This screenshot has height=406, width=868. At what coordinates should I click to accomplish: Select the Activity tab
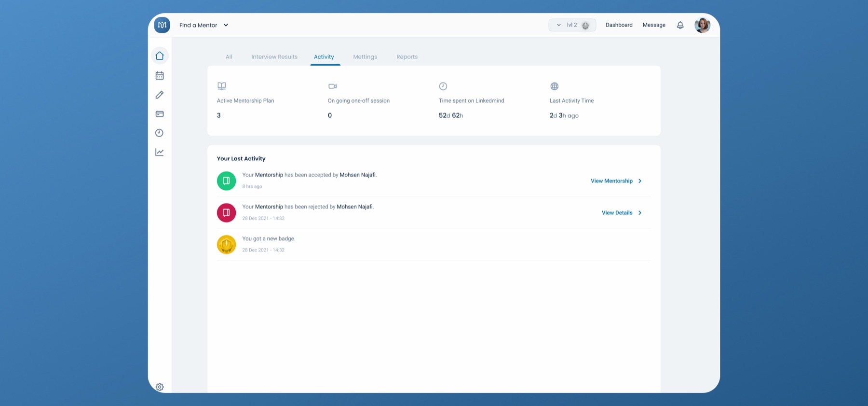point(324,57)
